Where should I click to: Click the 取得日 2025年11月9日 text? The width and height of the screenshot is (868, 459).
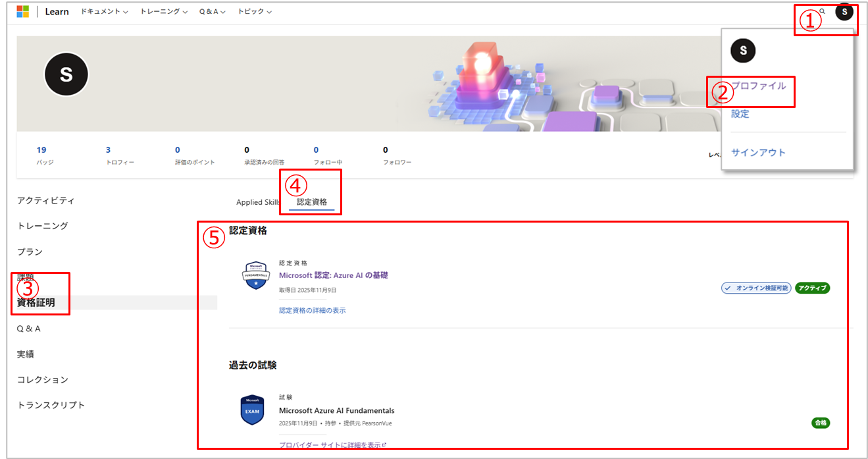pyautogui.click(x=307, y=290)
